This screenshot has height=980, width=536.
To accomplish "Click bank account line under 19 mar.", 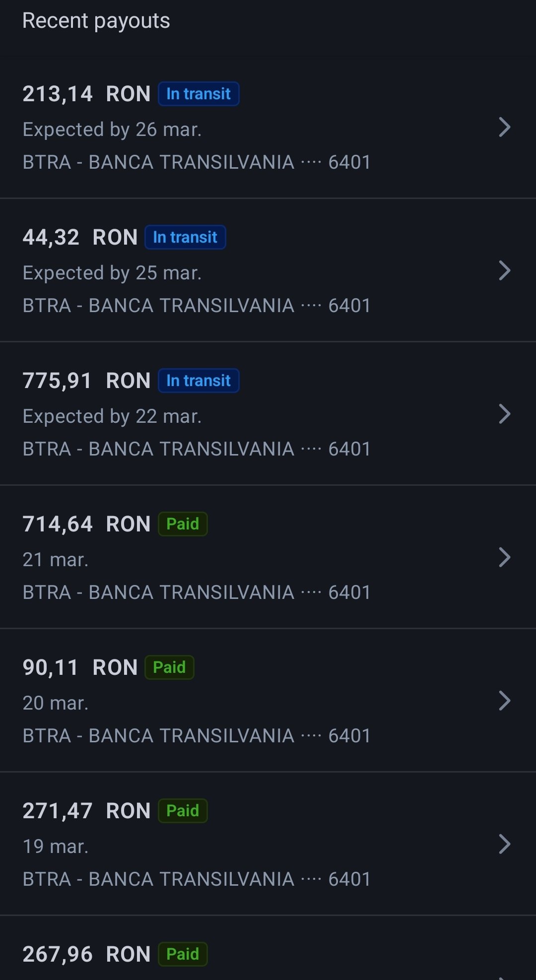I will click(197, 879).
